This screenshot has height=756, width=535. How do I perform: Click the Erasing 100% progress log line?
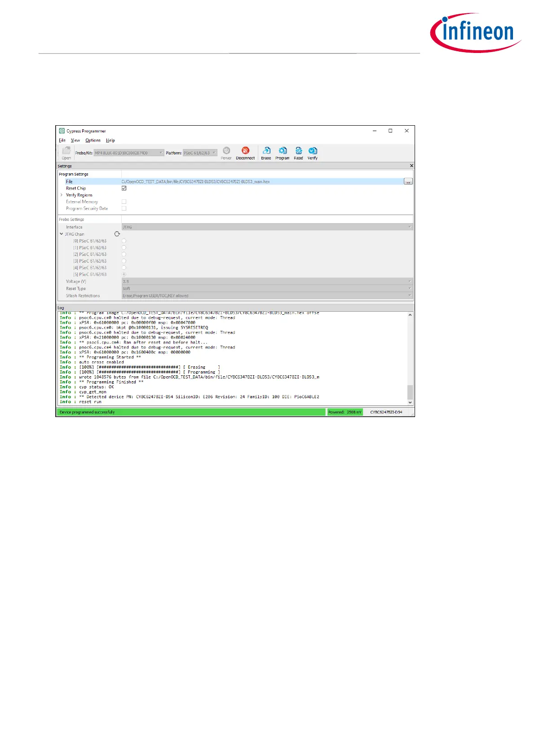click(x=140, y=367)
